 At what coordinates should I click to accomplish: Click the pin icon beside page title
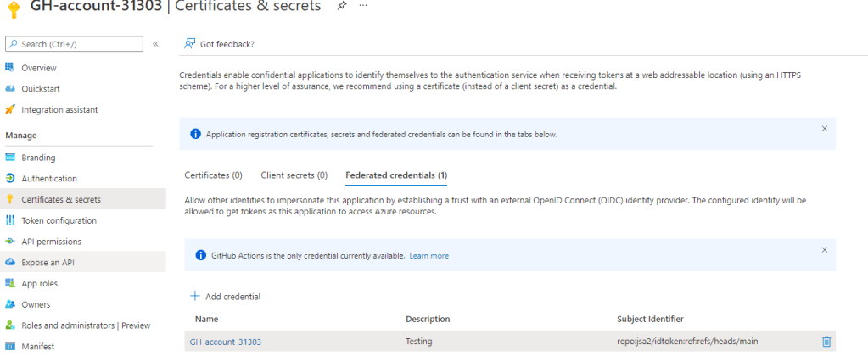click(x=341, y=7)
